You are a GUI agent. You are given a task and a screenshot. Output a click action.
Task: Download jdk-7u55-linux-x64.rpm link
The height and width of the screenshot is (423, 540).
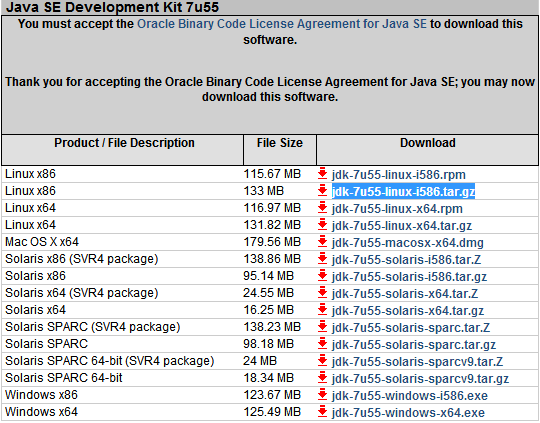pos(397,209)
